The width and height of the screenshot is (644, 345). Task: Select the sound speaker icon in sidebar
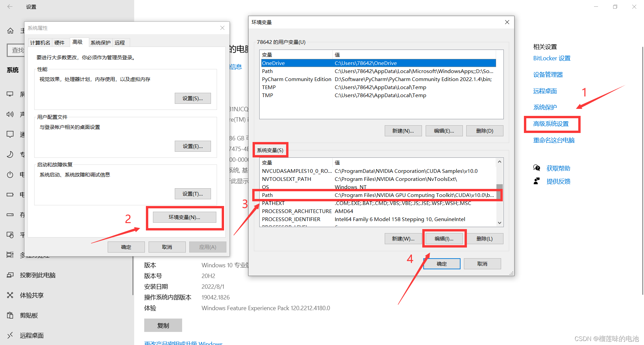pyautogui.click(x=10, y=114)
